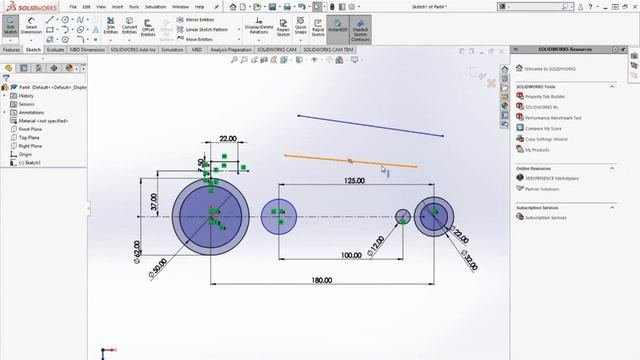640x360 pixels.
Task: Open the Quick Snaps dropdown arrow
Action: (300, 40)
